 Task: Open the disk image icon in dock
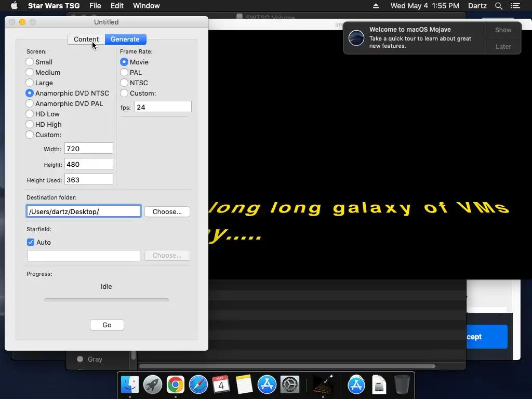point(379,385)
